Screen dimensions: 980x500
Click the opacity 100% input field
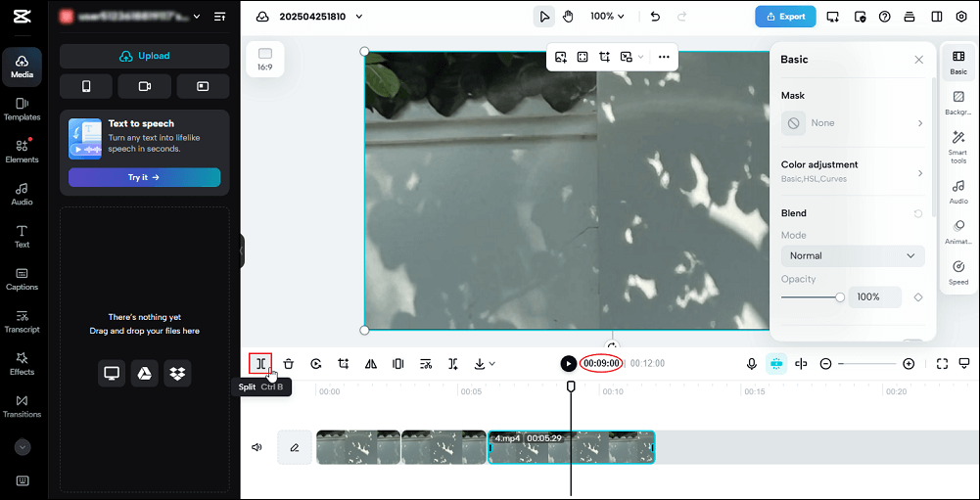(x=874, y=296)
